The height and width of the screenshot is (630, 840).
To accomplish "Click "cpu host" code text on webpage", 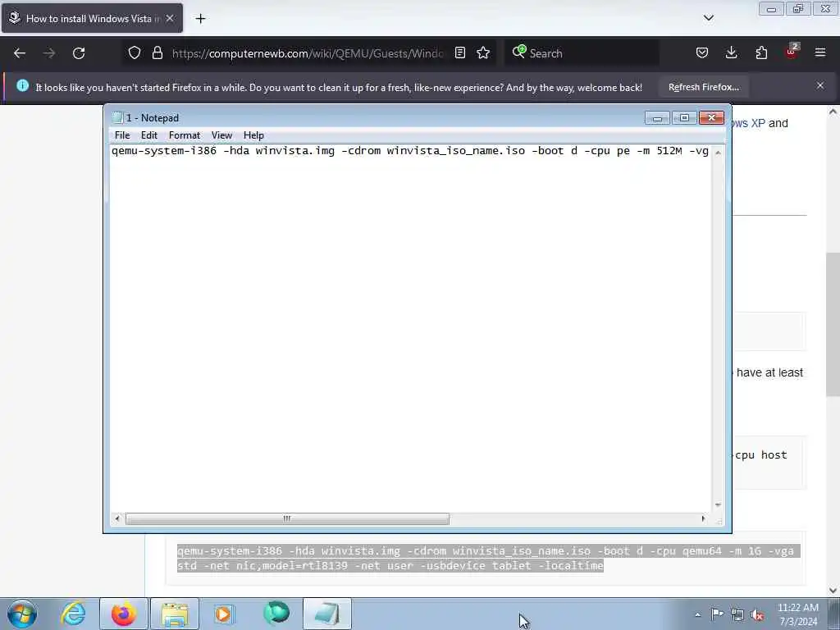I will tap(760, 454).
